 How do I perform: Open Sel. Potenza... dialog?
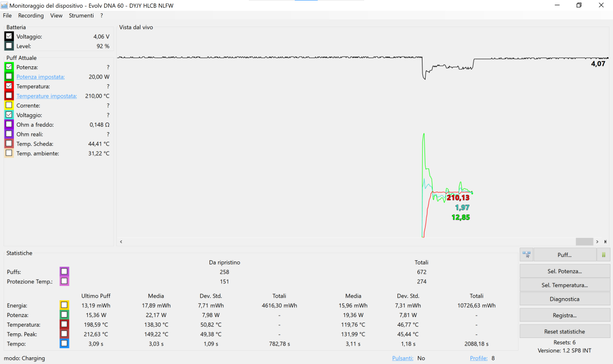click(x=564, y=271)
